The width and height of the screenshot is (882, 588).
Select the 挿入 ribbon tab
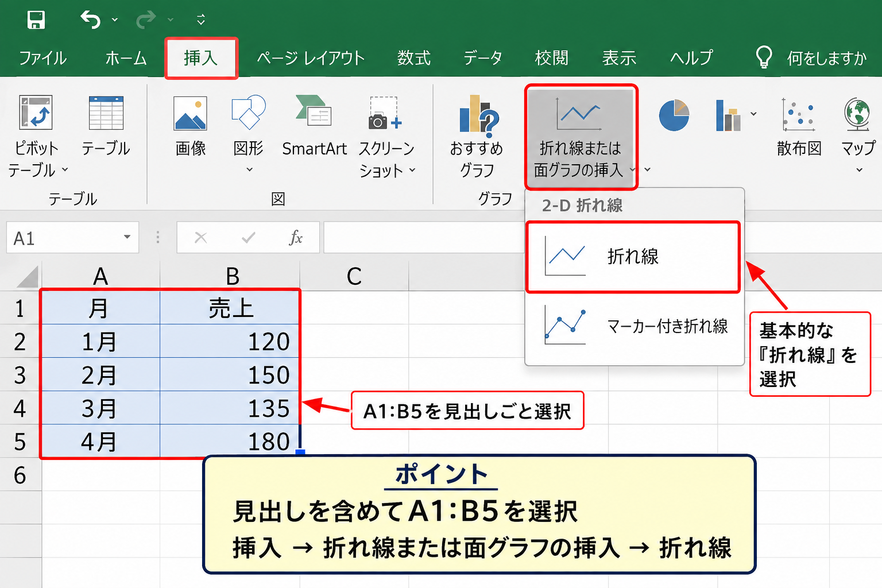pyautogui.click(x=201, y=58)
